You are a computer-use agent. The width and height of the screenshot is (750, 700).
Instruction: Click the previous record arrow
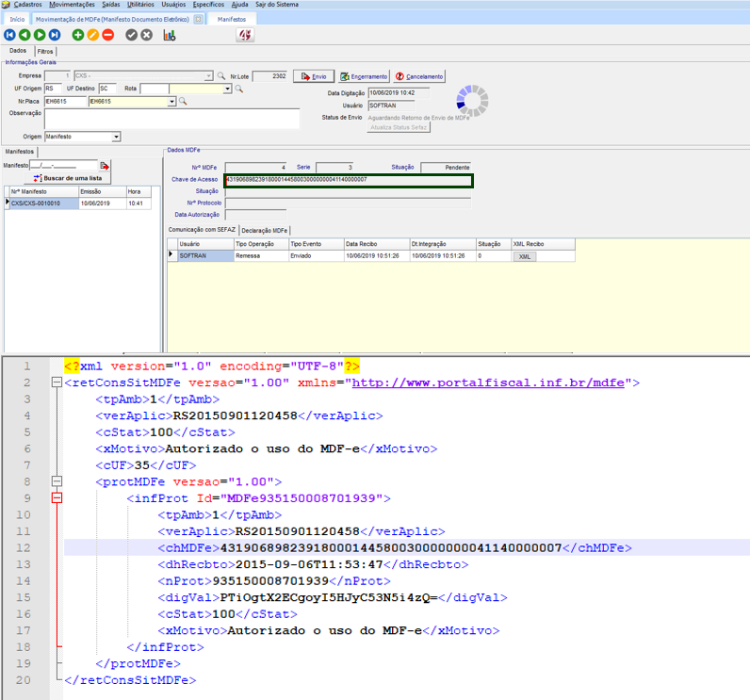coord(25,35)
